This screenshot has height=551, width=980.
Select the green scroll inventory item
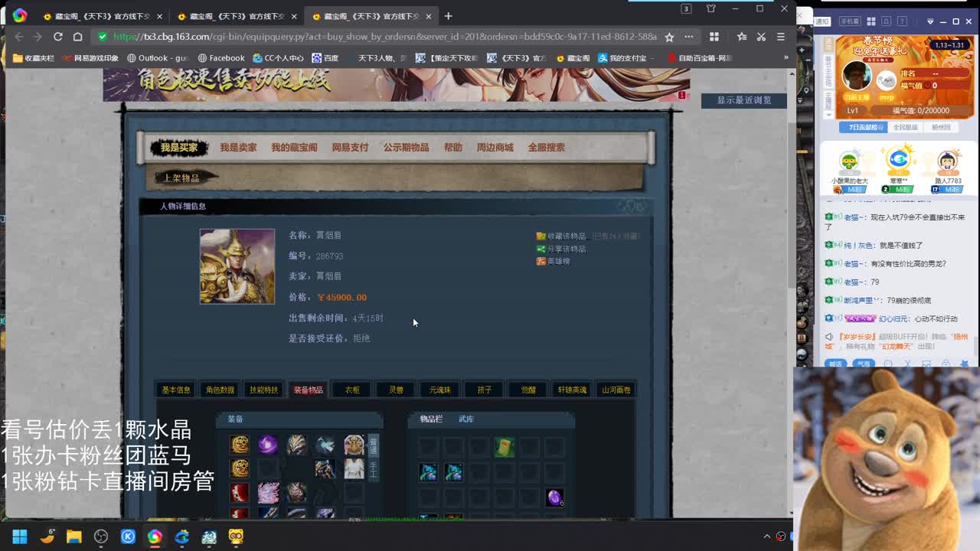pyautogui.click(x=504, y=447)
